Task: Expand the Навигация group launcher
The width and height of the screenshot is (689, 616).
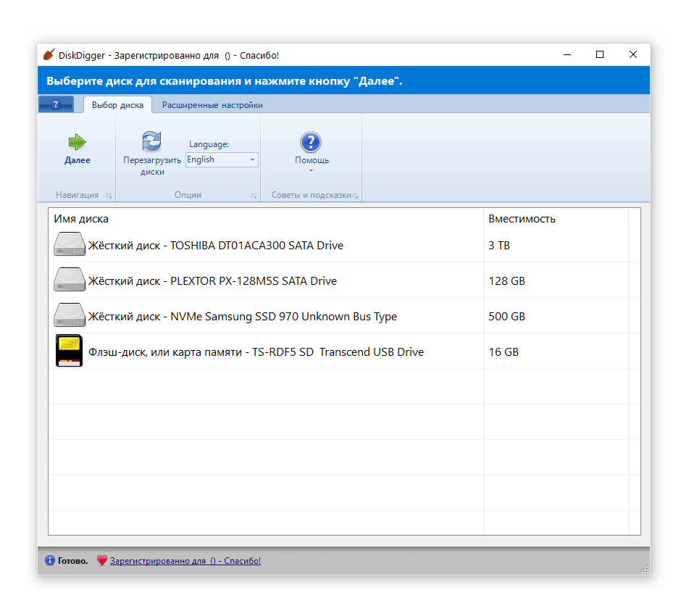Action: click(x=109, y=196)
